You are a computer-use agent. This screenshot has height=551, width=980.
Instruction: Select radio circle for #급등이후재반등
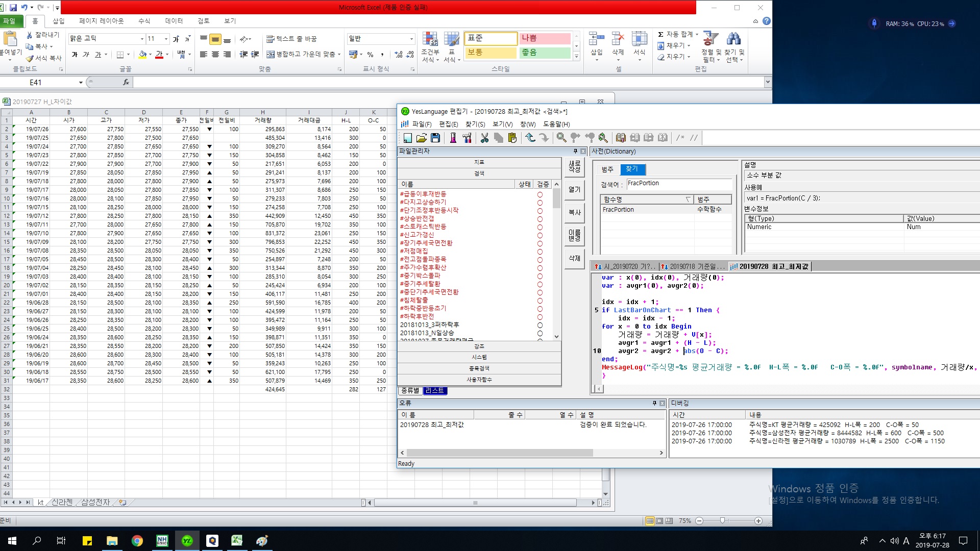540,194
